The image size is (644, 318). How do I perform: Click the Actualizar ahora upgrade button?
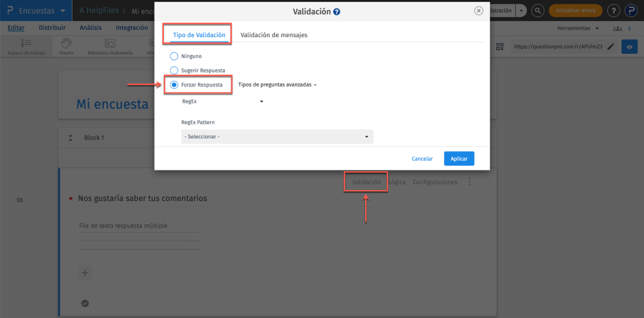[x=575, y=10]
